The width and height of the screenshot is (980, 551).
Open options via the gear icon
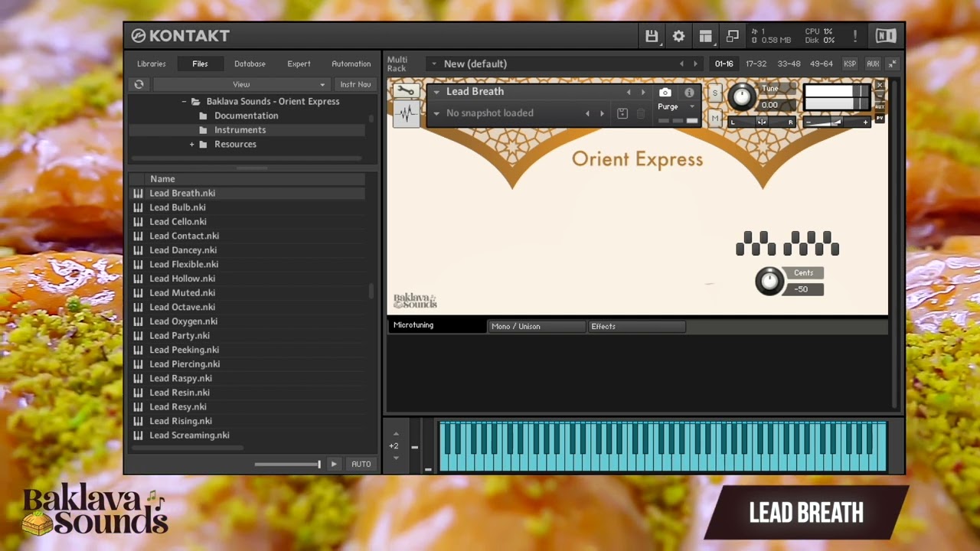pyautogui.click(x=678, y=36)
